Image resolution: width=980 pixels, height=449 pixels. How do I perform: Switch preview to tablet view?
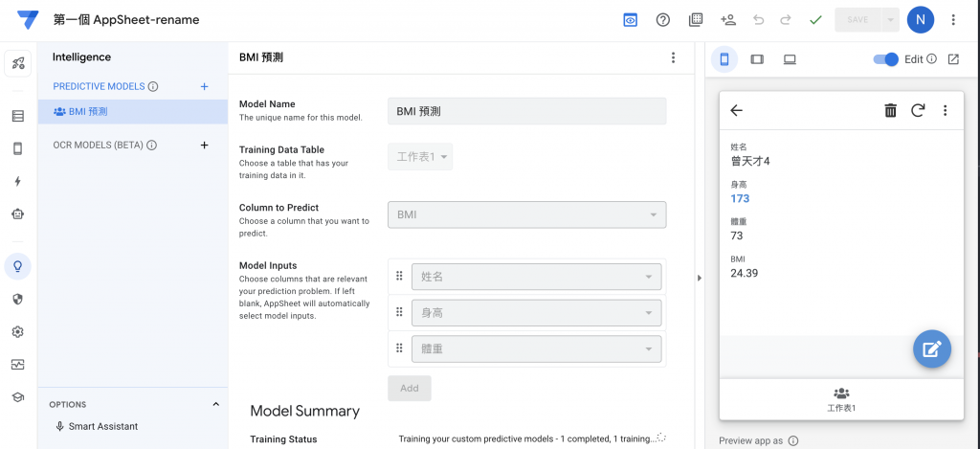tap(757, 59)
